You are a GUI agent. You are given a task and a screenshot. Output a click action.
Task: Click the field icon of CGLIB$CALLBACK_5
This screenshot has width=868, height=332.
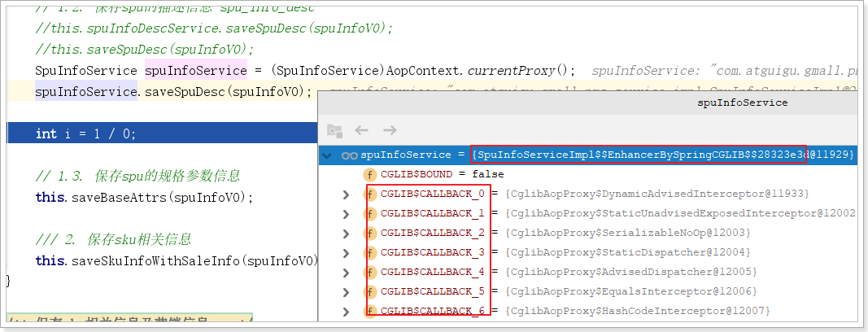pos(370,291)
